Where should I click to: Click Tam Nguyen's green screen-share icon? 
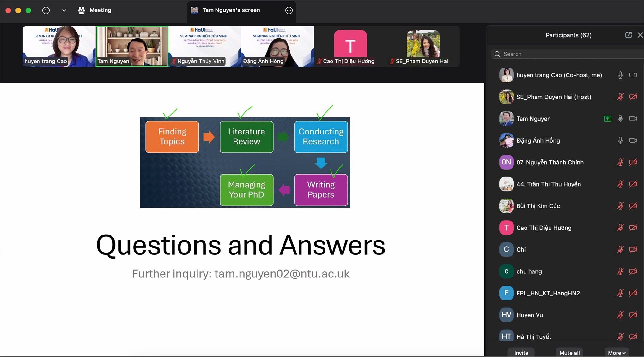tap(607, 119)
